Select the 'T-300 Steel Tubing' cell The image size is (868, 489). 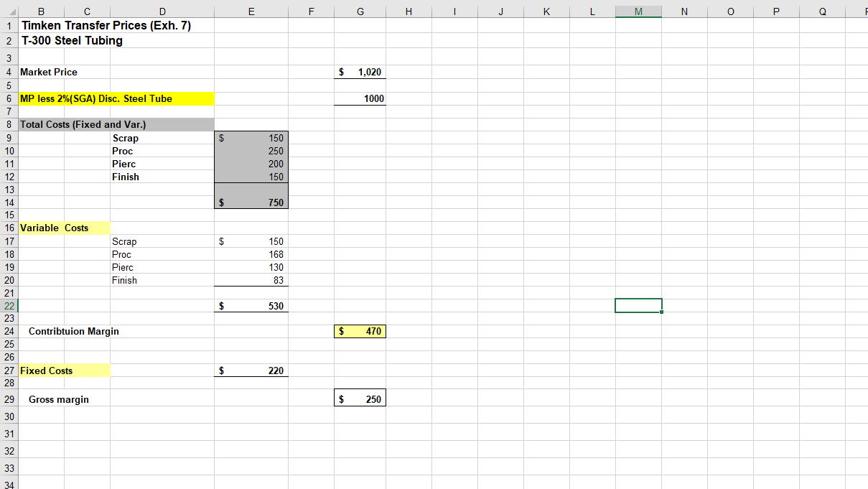pos(73,40)
